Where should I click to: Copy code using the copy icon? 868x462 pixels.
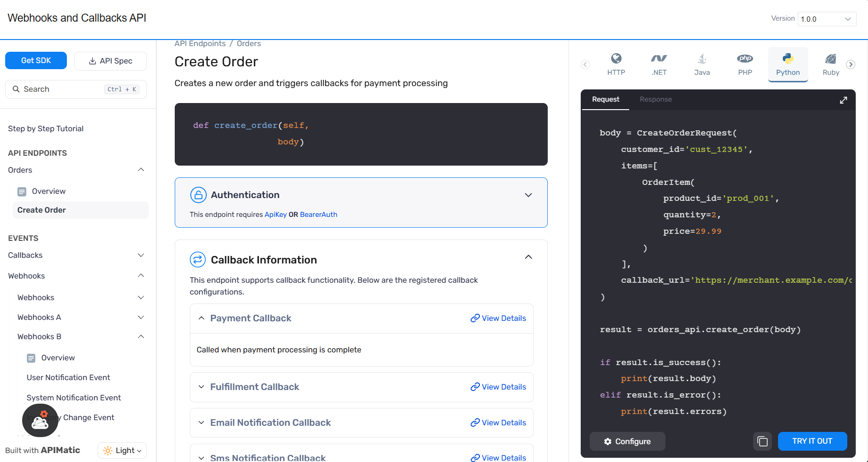click(762, 441)
